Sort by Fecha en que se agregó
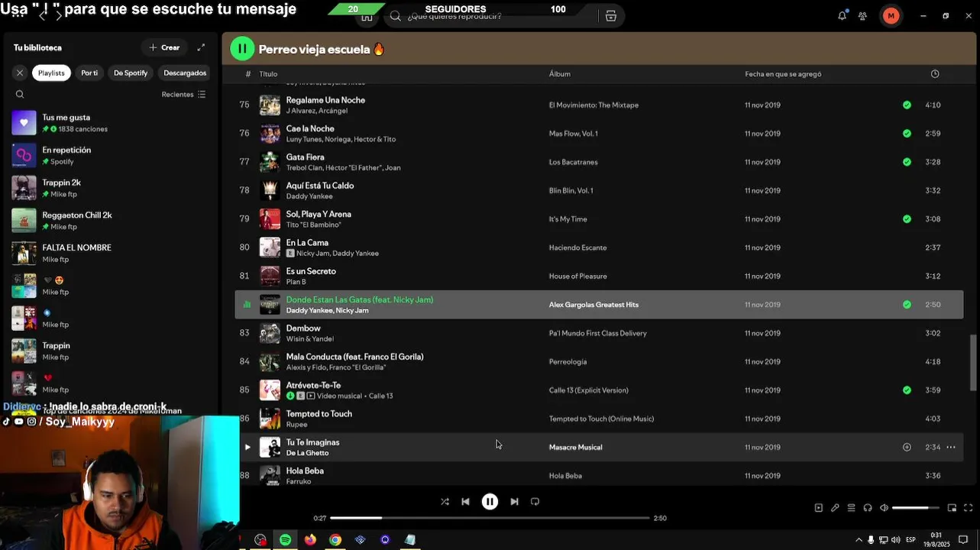 coord(783,74)
